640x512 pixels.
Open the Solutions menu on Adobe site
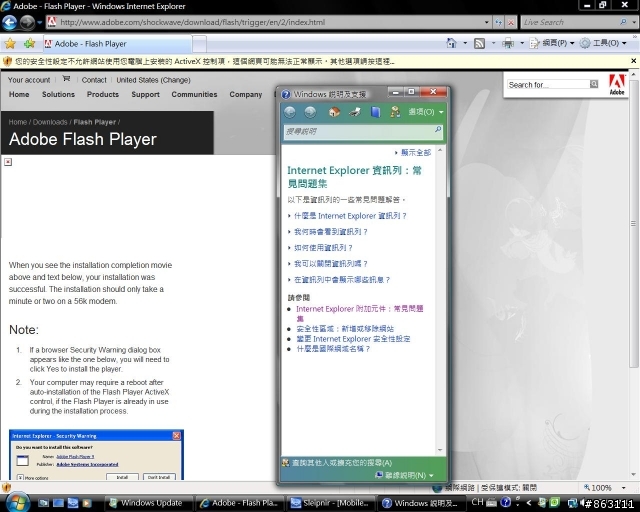point(58,94)
